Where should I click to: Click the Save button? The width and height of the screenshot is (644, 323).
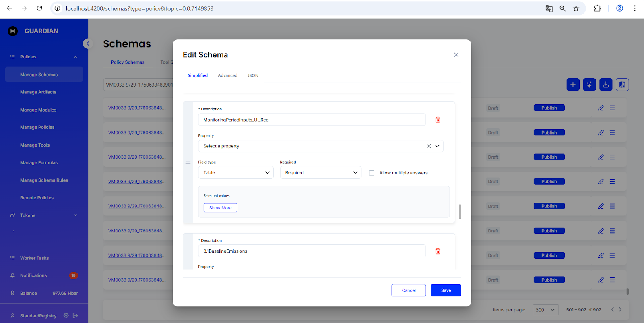point(446,290)
